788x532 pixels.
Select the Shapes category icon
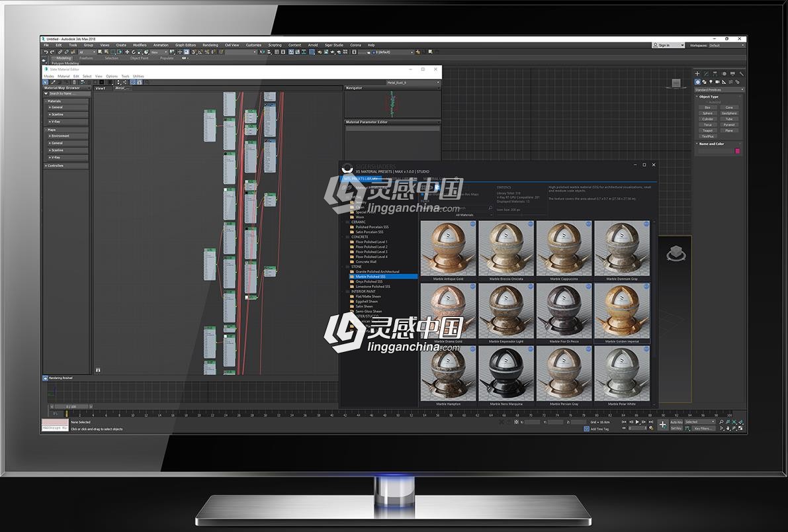pos(704,81)
